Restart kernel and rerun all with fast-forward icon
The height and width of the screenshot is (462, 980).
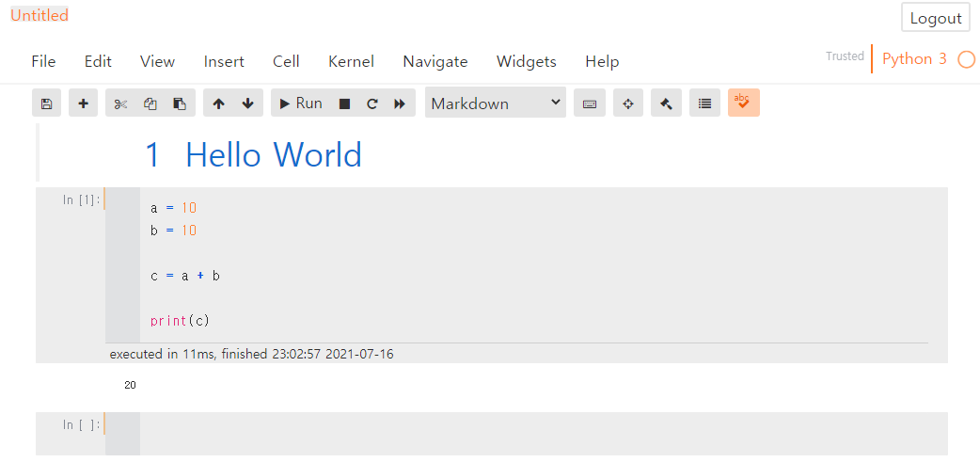tap(401, 104)
